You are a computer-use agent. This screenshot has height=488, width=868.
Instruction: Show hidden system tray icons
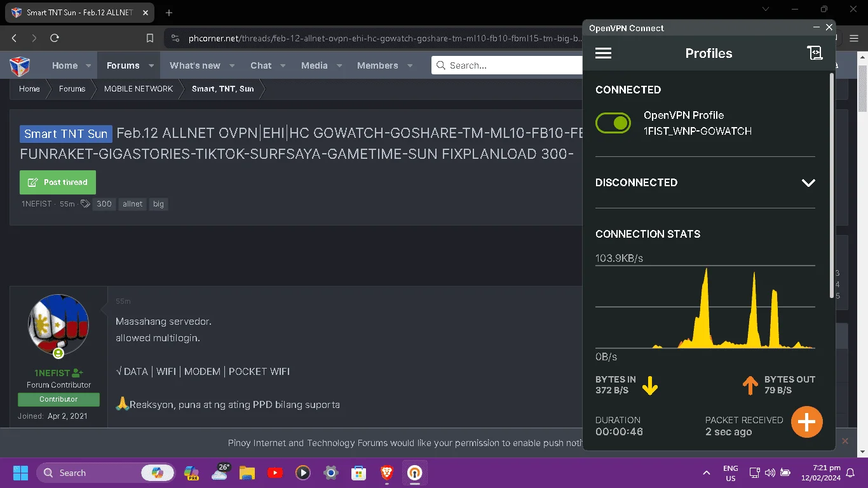pos(706,473)
